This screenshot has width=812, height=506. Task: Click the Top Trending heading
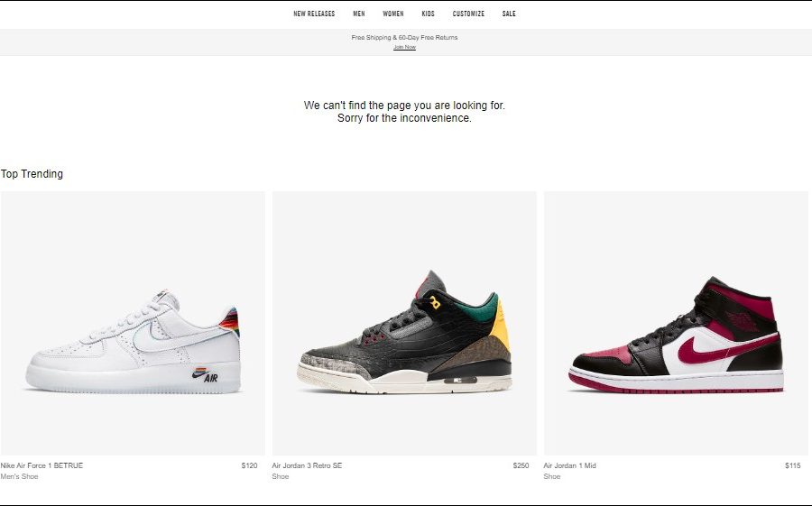tap(32, 174)
